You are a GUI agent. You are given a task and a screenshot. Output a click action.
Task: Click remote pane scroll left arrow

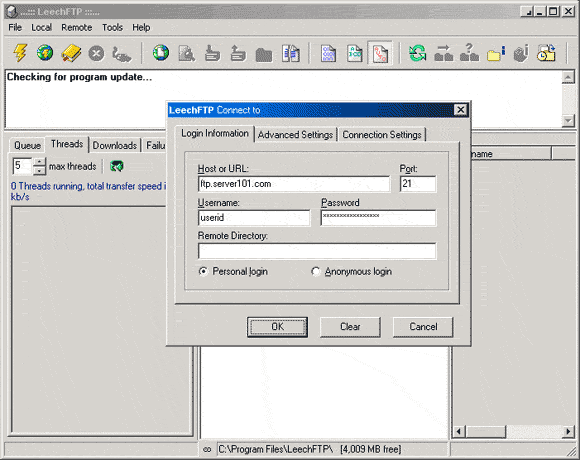coord(459,432)
